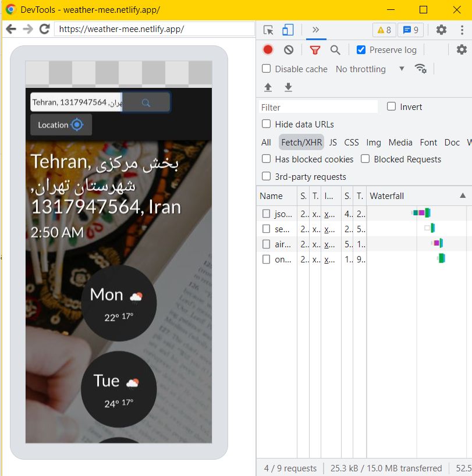Select the on... request checkbox
The width and height of the screenshot is (472, 476).
tap(266, 259)
